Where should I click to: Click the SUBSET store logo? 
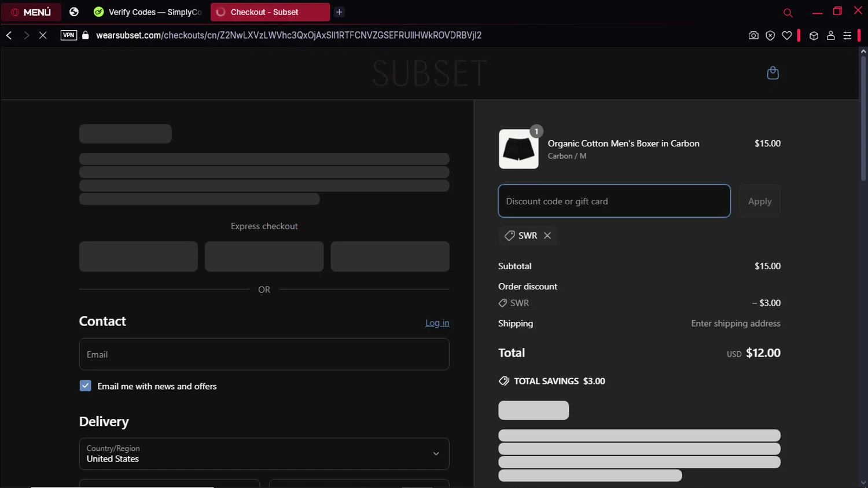[x=429, y=74]
